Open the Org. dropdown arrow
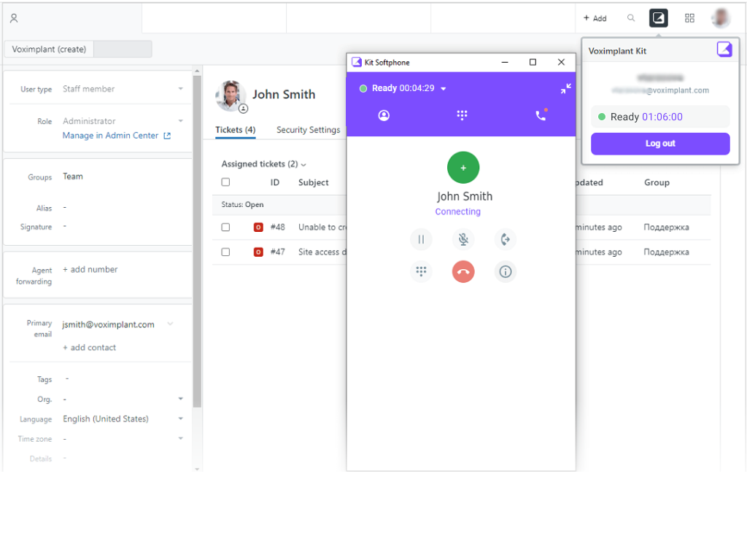Viewport: 747px width, 560px height. click(181, 399)
